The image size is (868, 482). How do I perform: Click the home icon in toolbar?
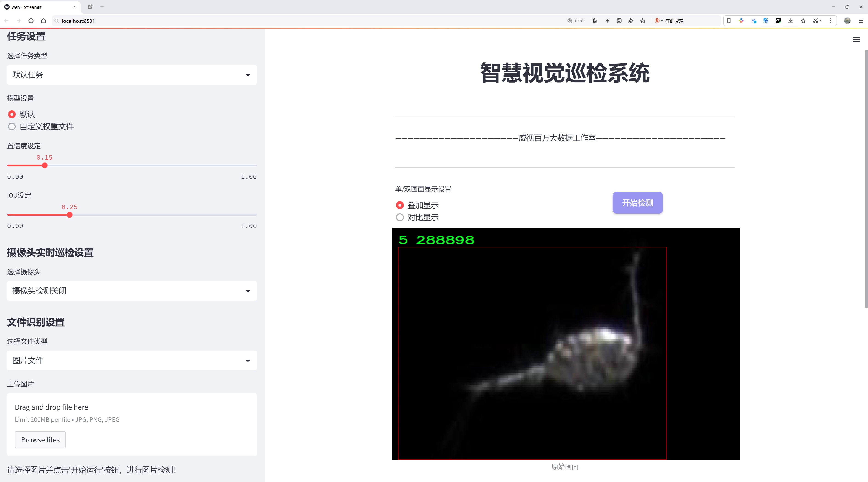[x=43, y=21]
